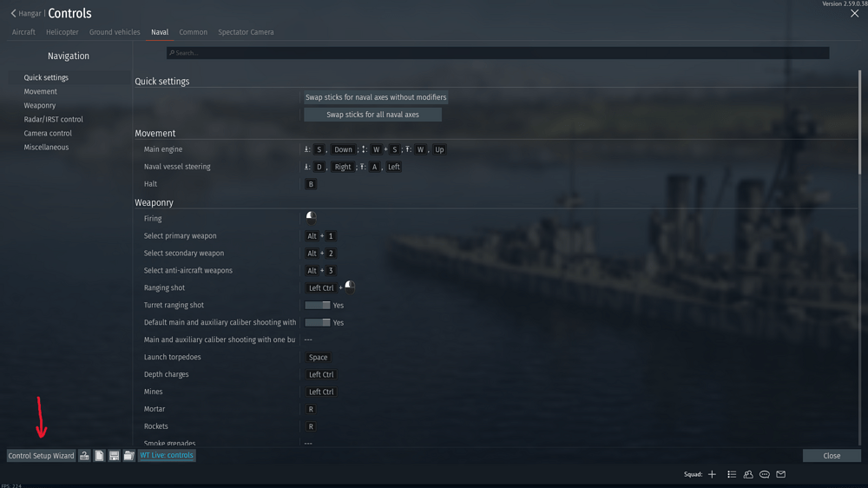Jump to Quick settings in Navigation

[x=46, y=77]
